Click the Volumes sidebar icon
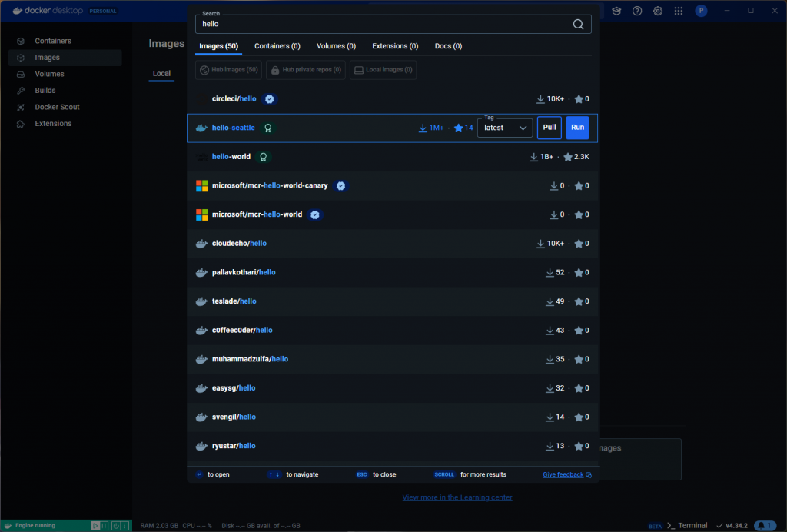The image size is (787, 532). (x=21, y=75)
